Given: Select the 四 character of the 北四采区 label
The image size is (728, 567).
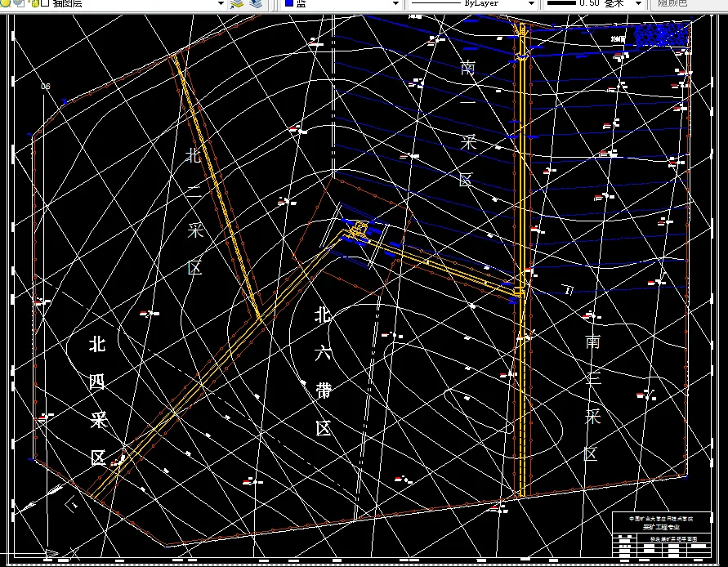Looking at the screenshot, I should tap(97, 382).
